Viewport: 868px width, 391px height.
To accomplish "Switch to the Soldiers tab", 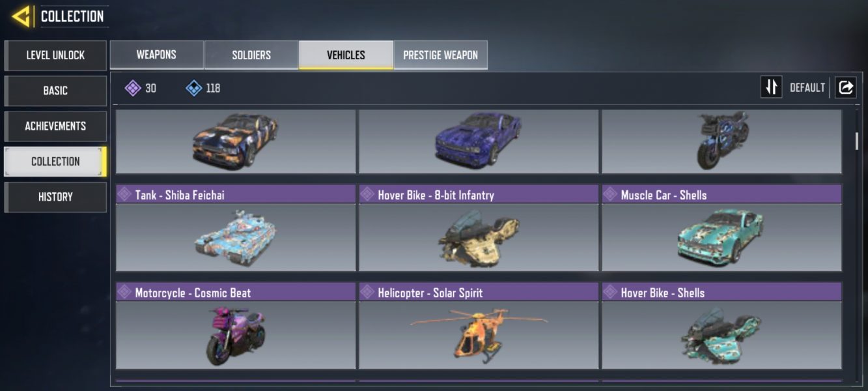I will coord(251,55).
